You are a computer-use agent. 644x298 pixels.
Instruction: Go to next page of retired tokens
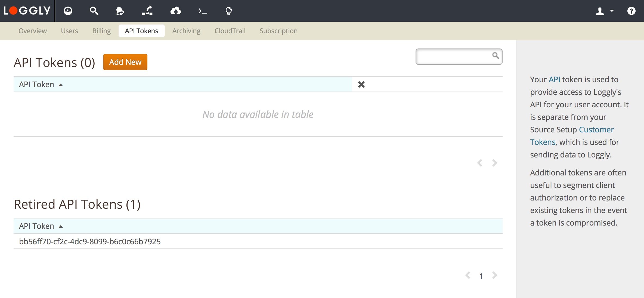tap(494, 275)
